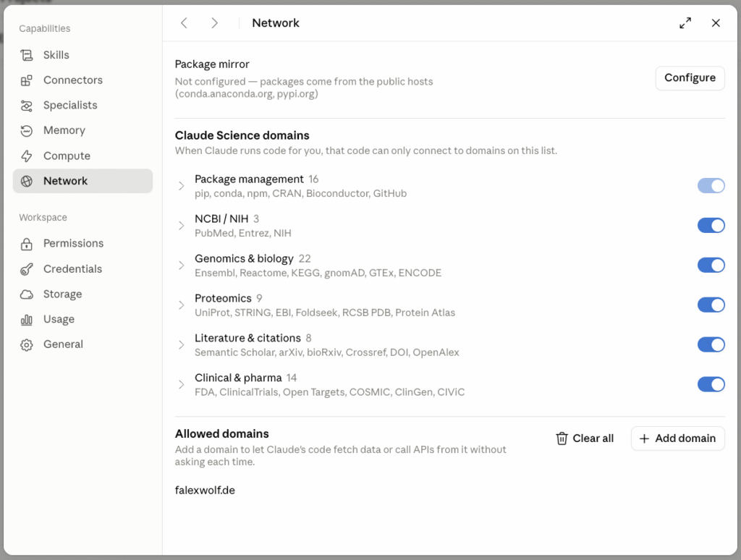
Task: Toggle the Package management switch
Action: click(x=711, y=186)
